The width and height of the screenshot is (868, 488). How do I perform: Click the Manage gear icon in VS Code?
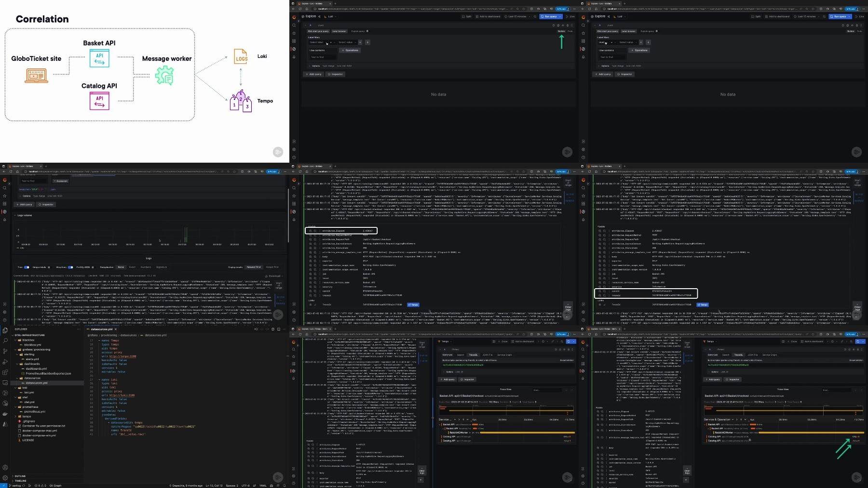click(x=5, y=478)
